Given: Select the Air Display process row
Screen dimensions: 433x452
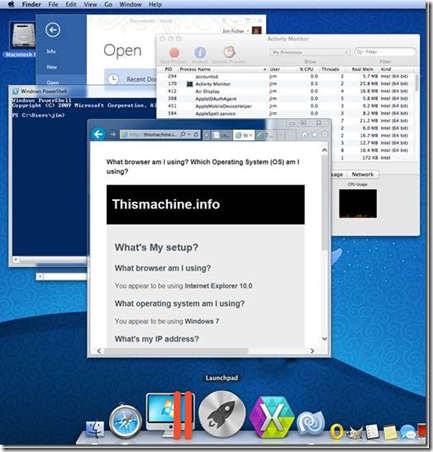Looking at the screenshot, I should point(287,91).
